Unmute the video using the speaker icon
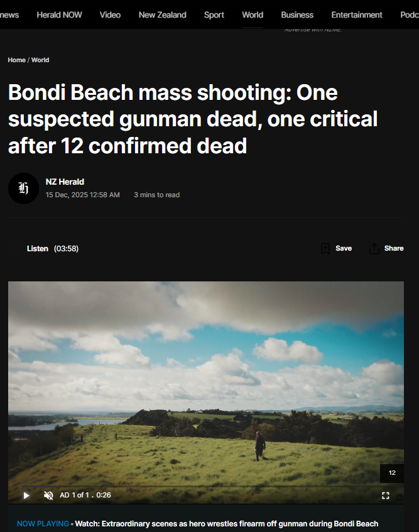 (x=48, y=496)
